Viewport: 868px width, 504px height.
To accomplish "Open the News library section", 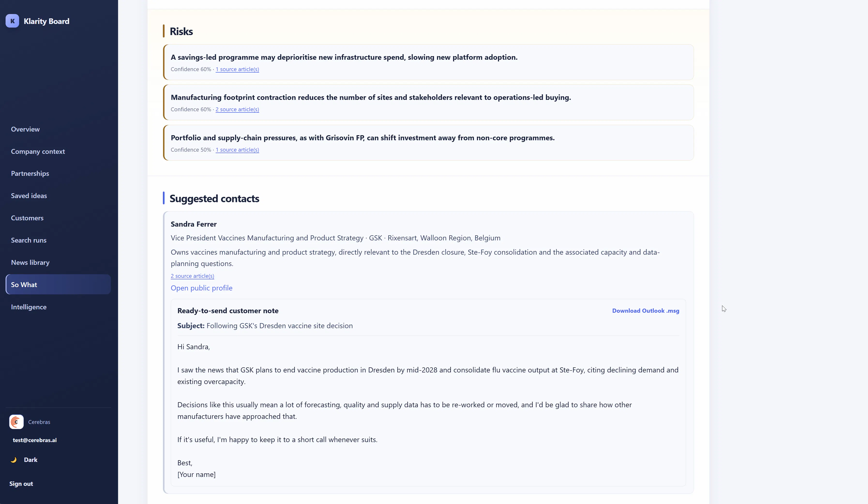I will click(x=30, y=262).
